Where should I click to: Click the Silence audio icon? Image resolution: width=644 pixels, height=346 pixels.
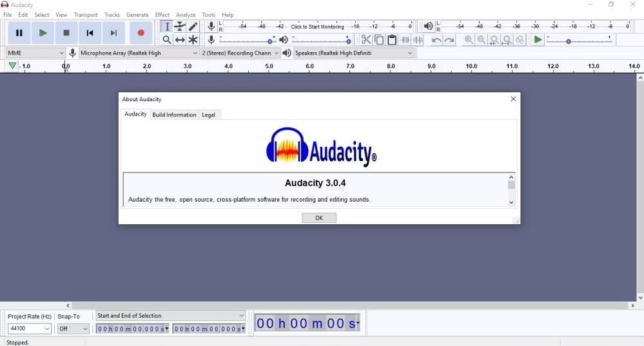(x=418, y=40)
